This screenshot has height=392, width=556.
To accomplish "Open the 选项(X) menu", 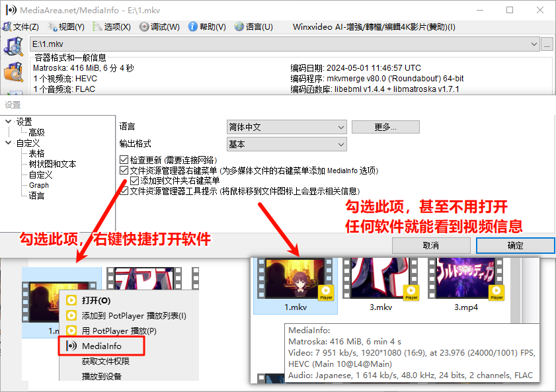I will click(x=112, y=27).
